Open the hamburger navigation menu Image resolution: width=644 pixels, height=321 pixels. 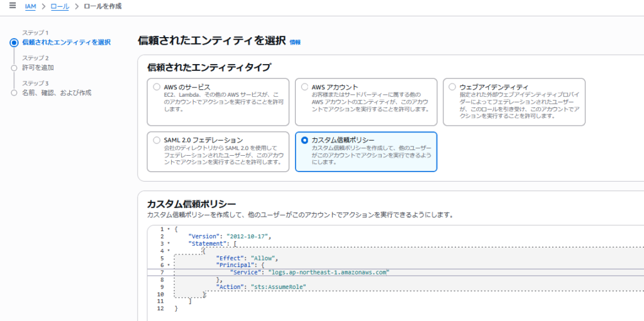(13, 6)
